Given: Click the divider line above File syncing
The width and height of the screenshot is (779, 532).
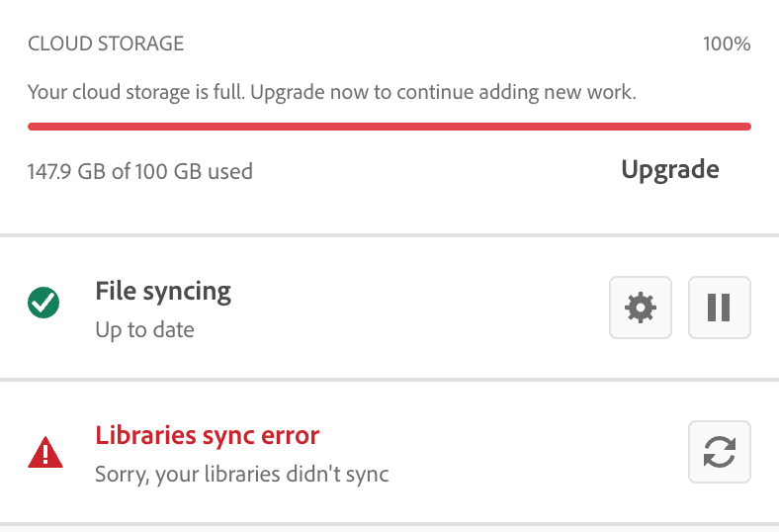Looking at the screenshot, I should 389,235.
